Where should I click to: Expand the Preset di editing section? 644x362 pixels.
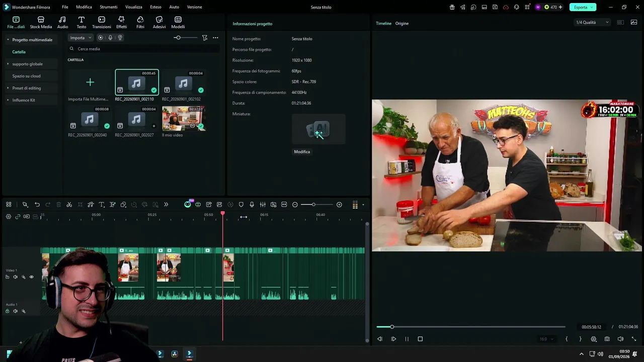pos(8,88)
